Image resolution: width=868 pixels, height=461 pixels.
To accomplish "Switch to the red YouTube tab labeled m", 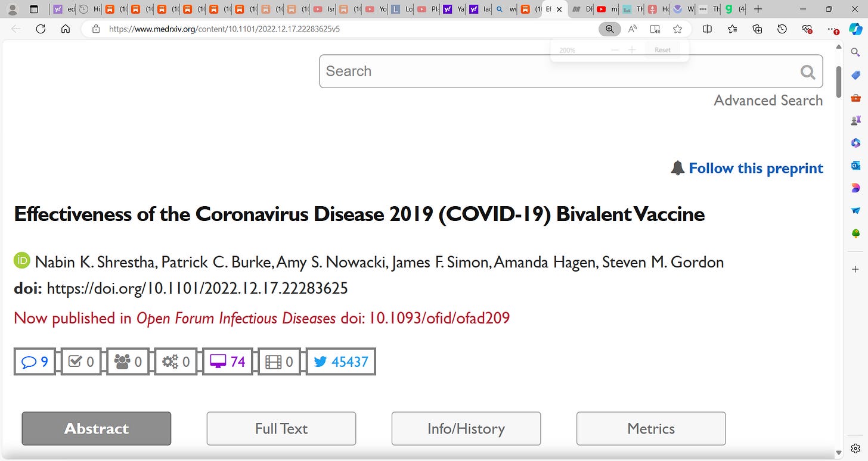I will pyautogui.click(x=607, y=9).
